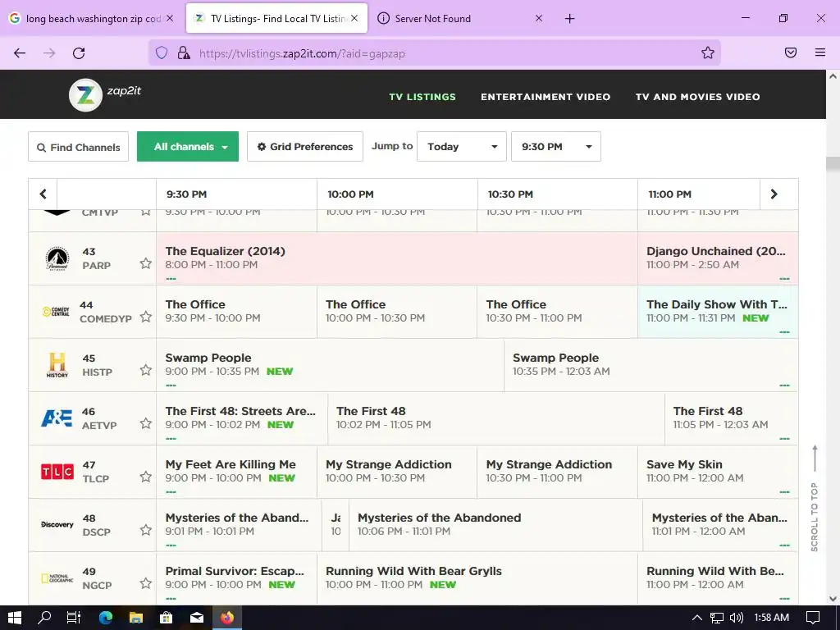
Task: Favorite channel 44 COMEDYP star
Action: [x=146, y=317]
